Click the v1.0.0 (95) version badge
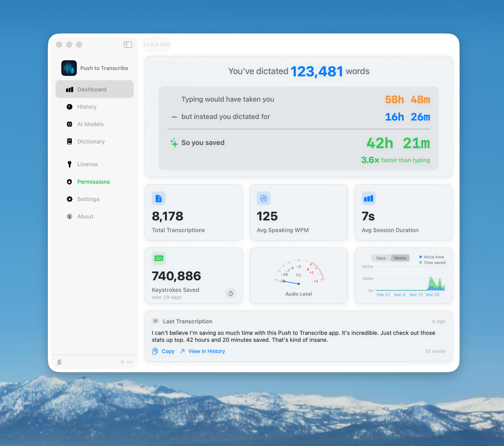This screenshot has height=446, width=504. coord(156,45)
